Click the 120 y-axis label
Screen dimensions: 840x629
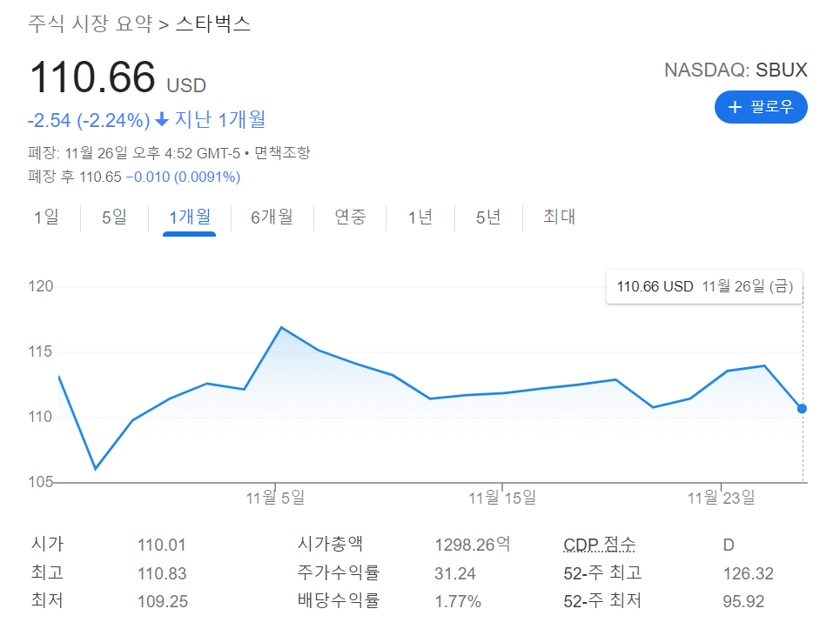pyautogui.click(x=41, y=286)
